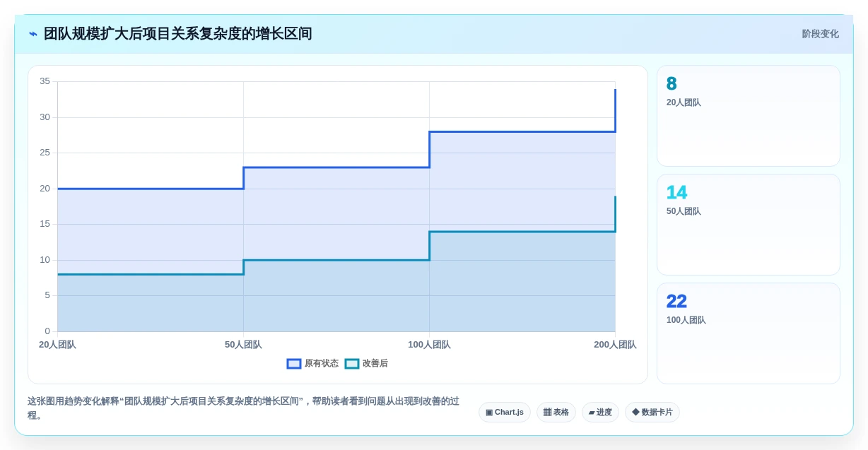The width and height of the screenshot is (868, 450).
Task: Click the 20人团队 x-axis label
Action: [57, 345]
